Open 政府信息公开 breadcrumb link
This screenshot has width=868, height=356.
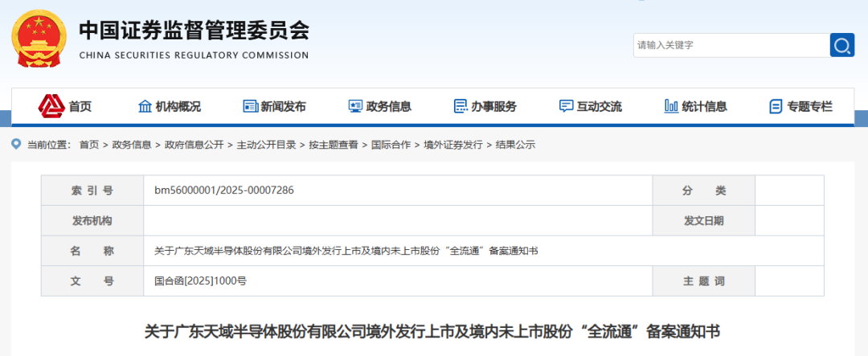coord(194,145)
